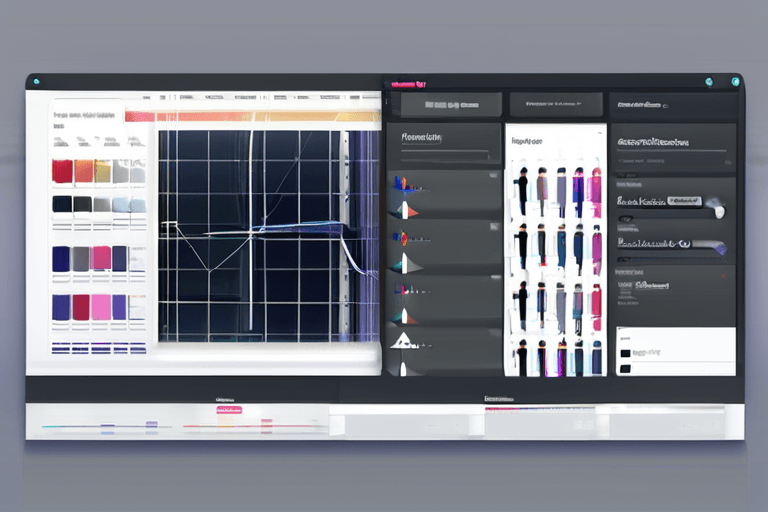768x512 pixels.
Task: Click the pink marker on the bottom timeline
Action: [228, 410]
